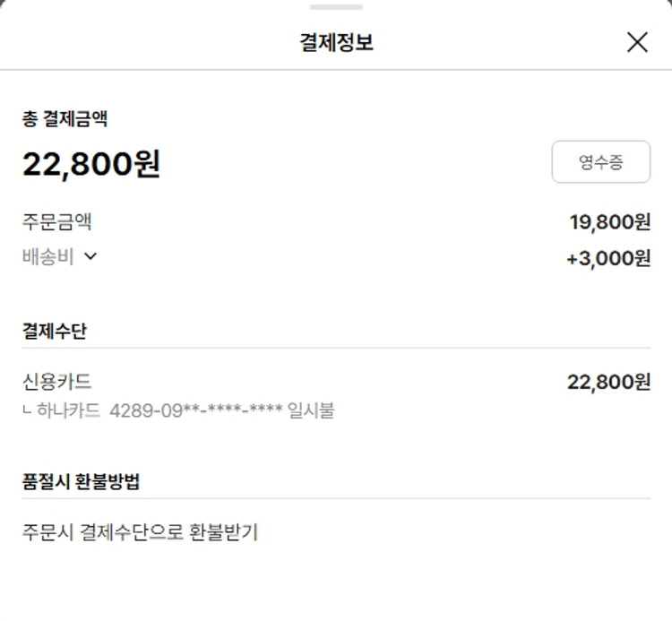Open the 영수증 receipt button
The width and height of the screenshot is (672, 621).
(x=600, y=162)
